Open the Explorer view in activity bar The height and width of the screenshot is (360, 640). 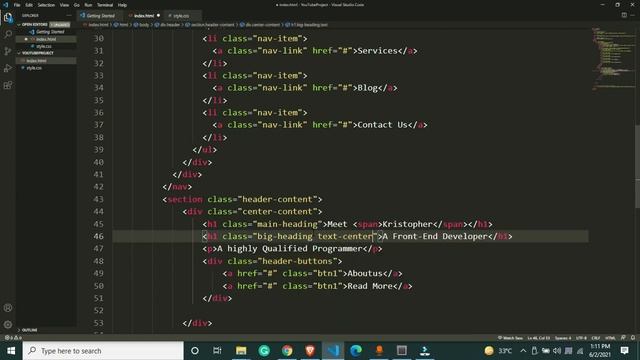[x=8, y=18]
